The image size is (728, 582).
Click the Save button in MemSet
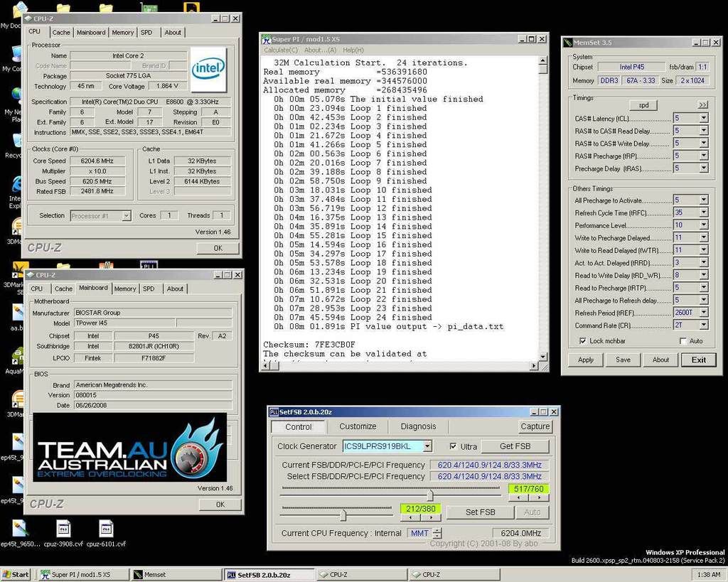[623, 360]
